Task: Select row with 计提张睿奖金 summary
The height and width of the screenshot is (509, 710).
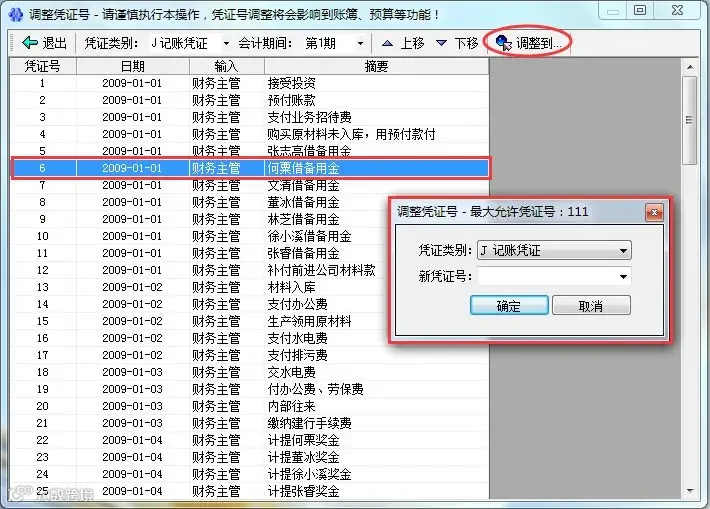Action: pyautogui.click(x=249, y=491)
